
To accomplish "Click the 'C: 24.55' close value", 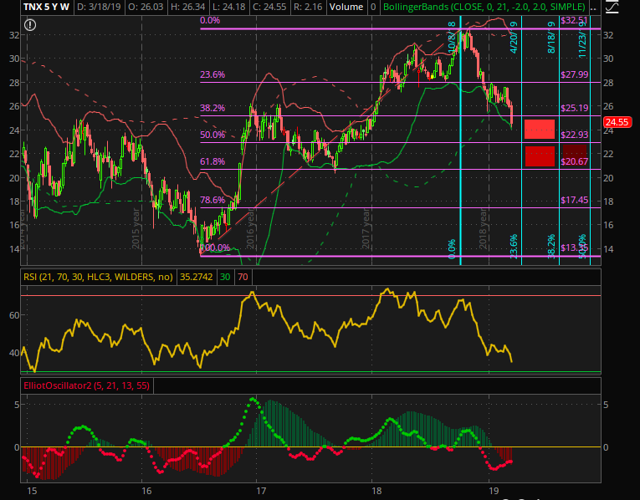I will tap(269, 7).
